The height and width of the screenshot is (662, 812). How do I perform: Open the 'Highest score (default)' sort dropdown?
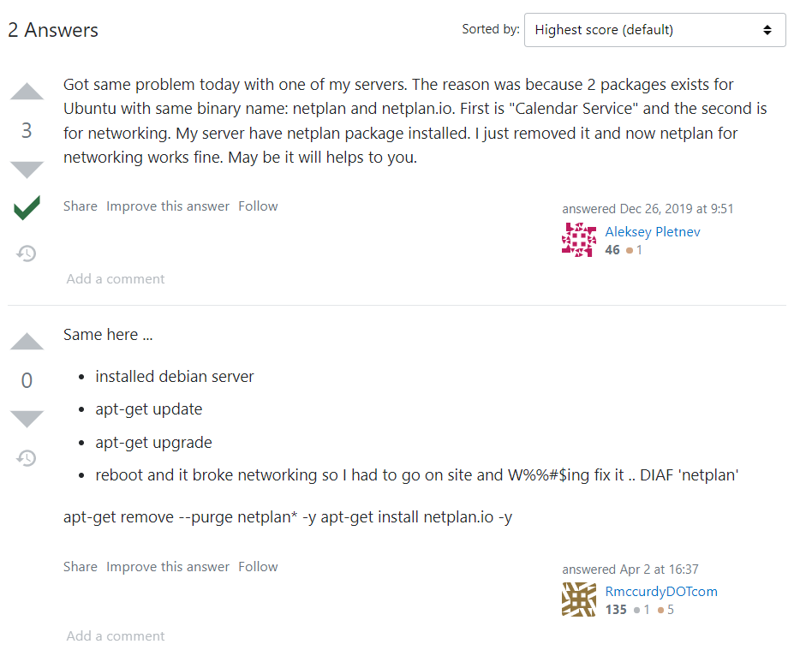(654, 29)
